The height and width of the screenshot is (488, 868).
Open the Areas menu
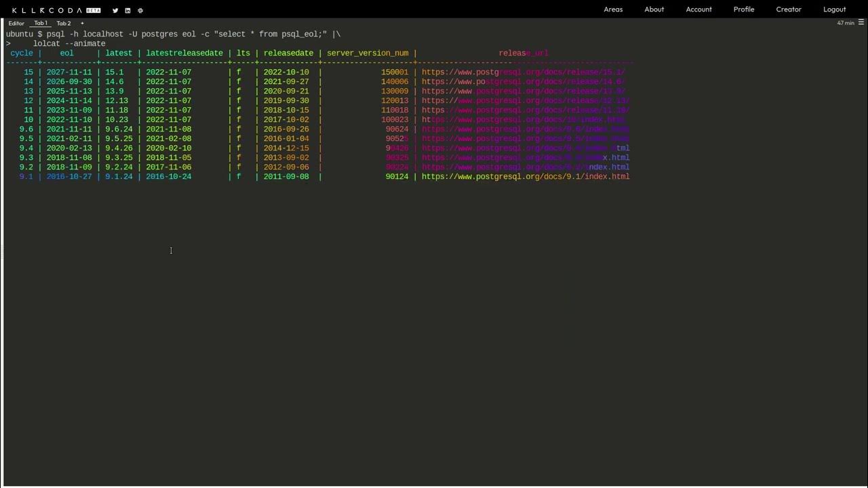pos(613,9)
